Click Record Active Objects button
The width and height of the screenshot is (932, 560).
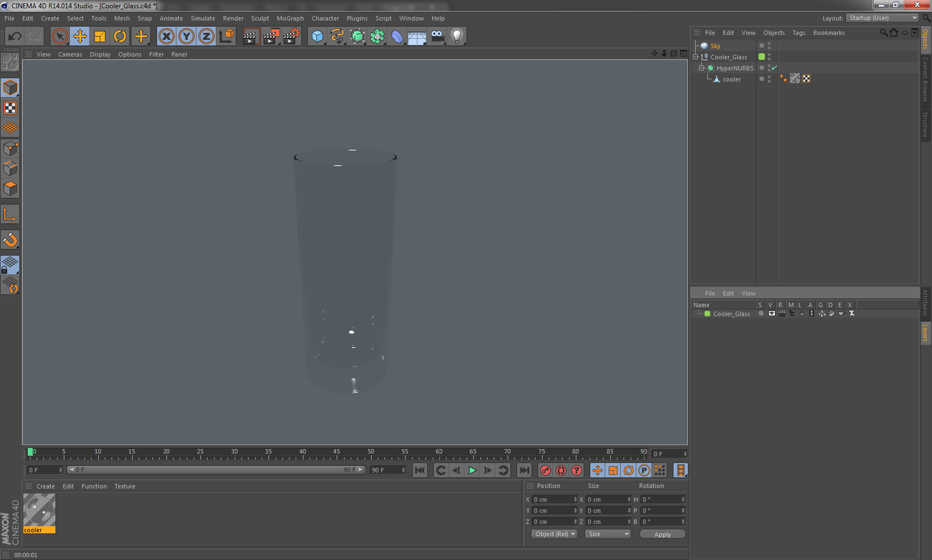coord(545,470)
